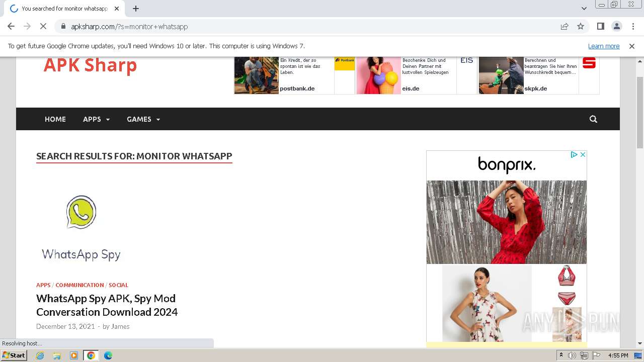Open the network tray icon

[584, 355]
